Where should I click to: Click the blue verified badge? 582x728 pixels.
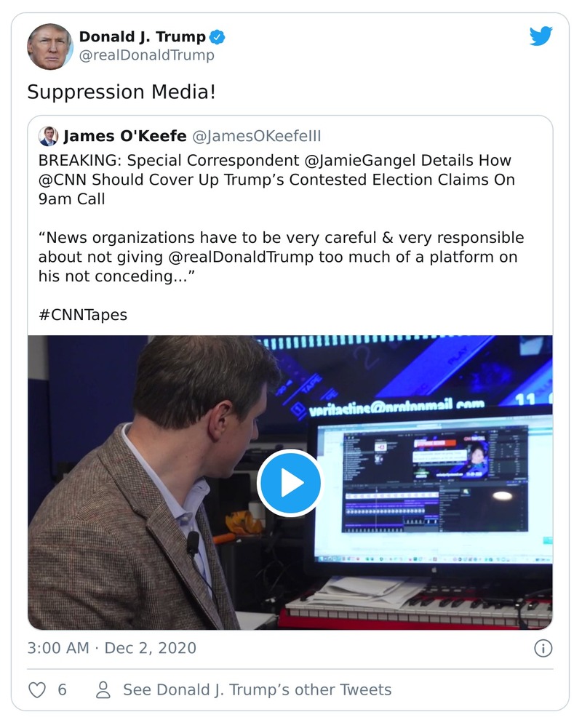[218, 37]
